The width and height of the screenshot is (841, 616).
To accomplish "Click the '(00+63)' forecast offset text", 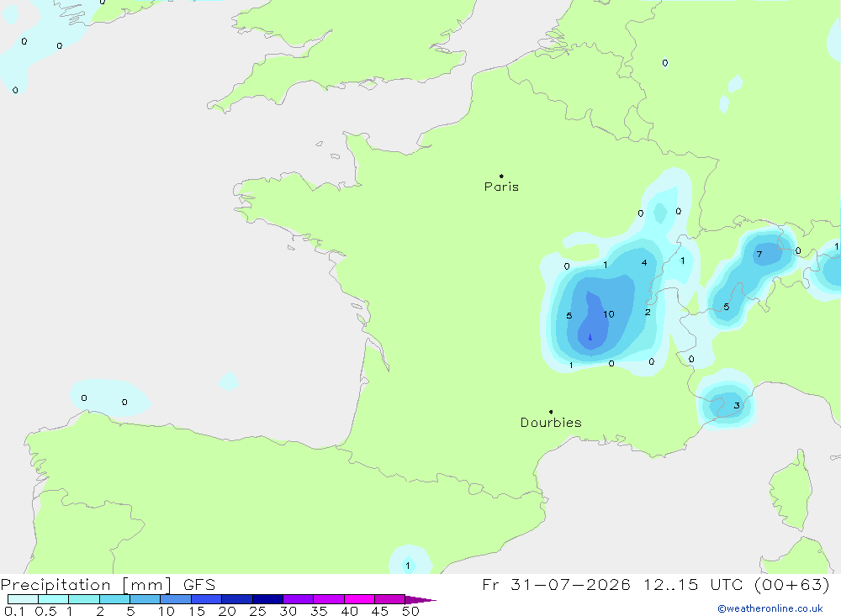I will pyautogui.click(x=791, y=584).
